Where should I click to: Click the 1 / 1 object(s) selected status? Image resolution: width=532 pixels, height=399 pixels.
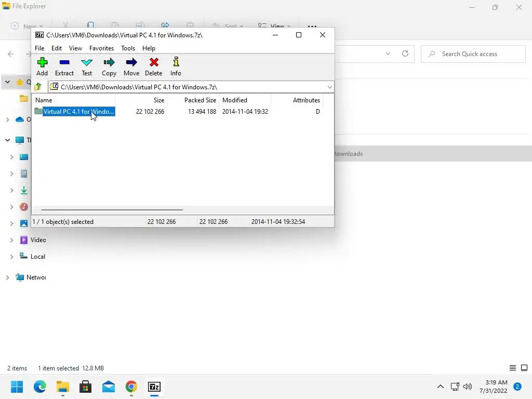click(63, 221)
